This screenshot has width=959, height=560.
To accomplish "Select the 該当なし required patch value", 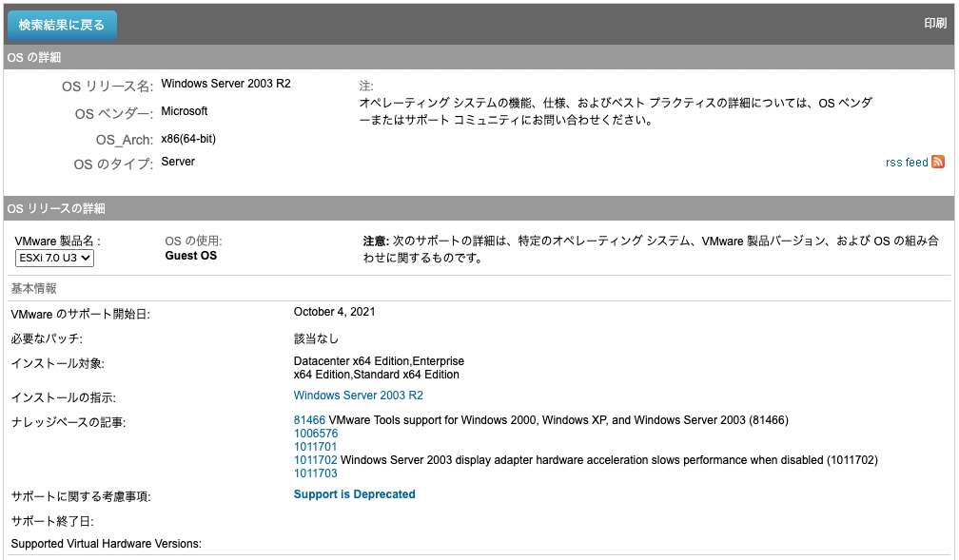I will pos(316,338).
